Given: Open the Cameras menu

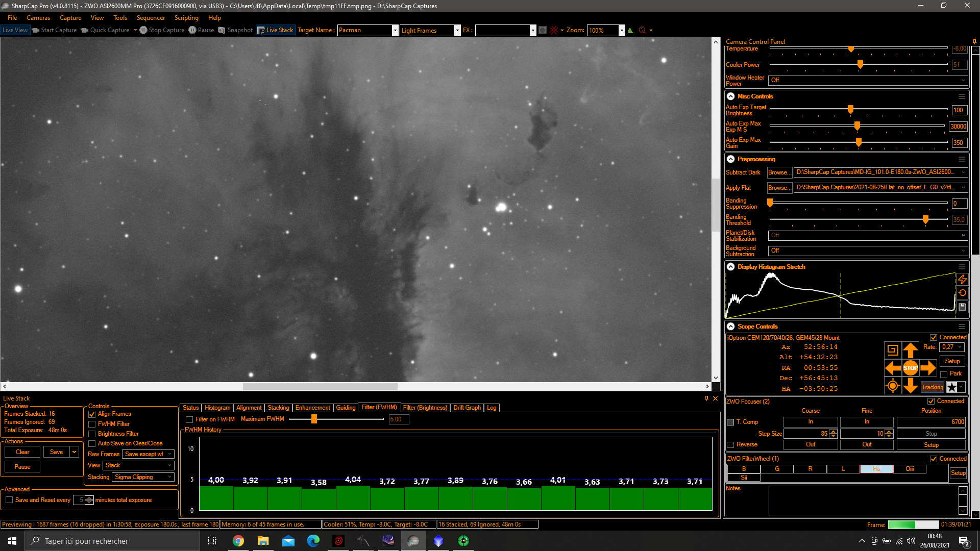Looking at the screenshot, I should pyautogui.click(x=38, y=18).
